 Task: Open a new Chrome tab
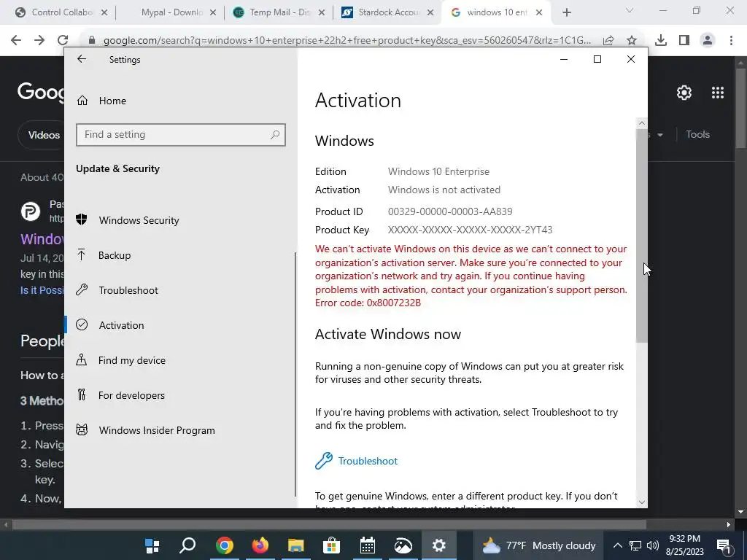coord(566,13)
